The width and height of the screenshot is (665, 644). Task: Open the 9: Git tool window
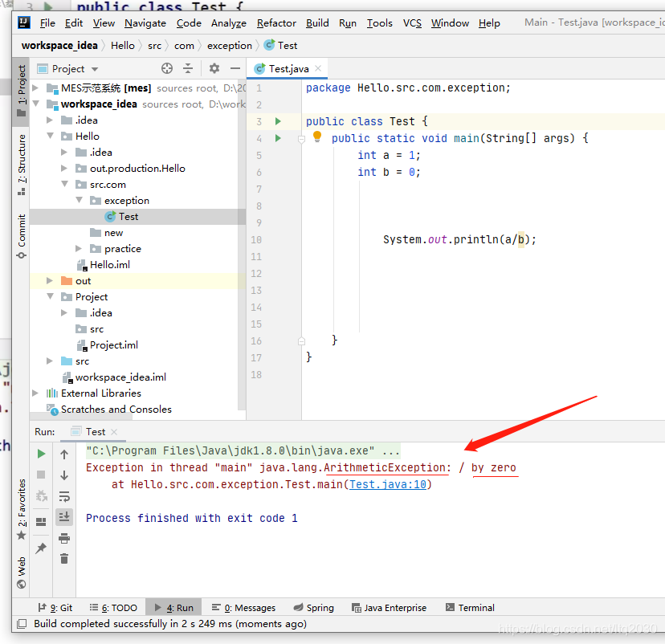coord(55,608)
